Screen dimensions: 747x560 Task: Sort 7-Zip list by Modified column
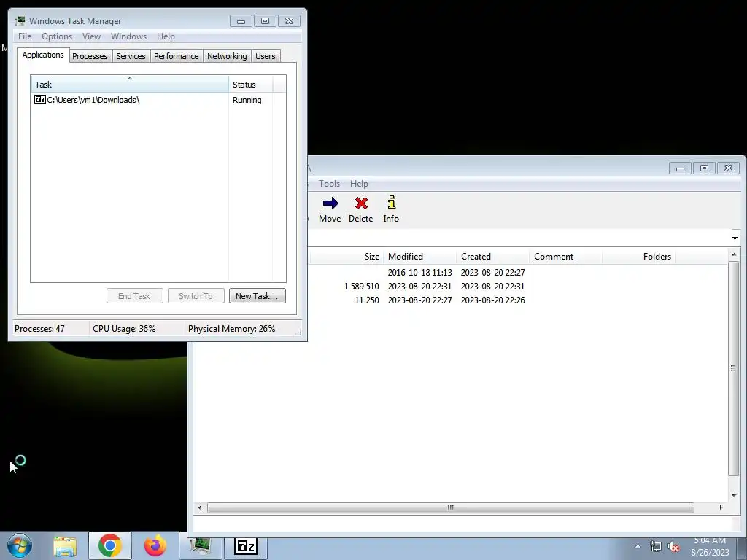(419, 256)
